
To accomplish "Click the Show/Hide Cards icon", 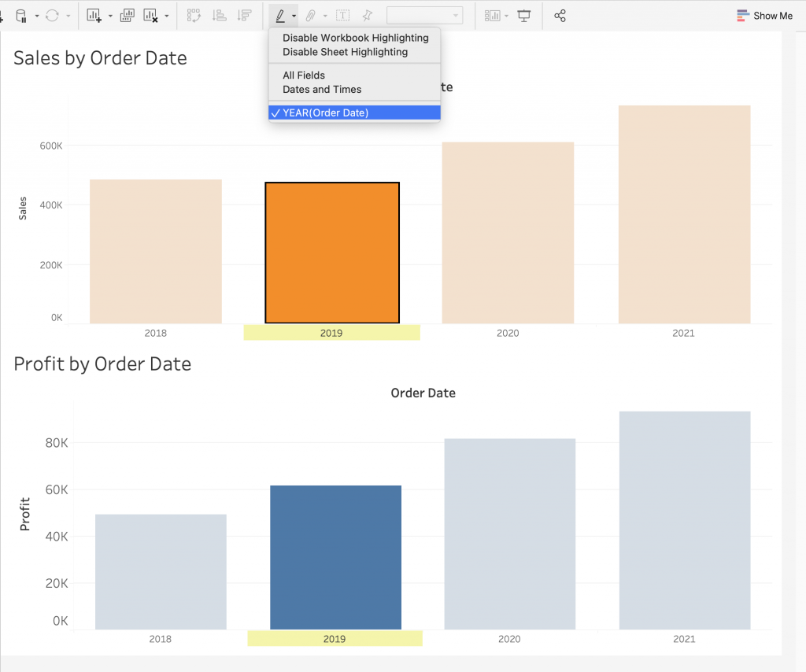I will point(493,16).
